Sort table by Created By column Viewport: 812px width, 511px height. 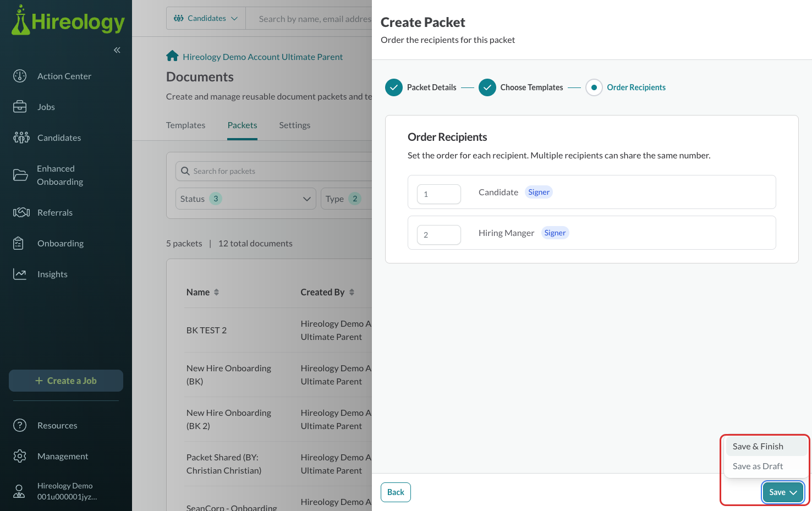click(327, 292)
